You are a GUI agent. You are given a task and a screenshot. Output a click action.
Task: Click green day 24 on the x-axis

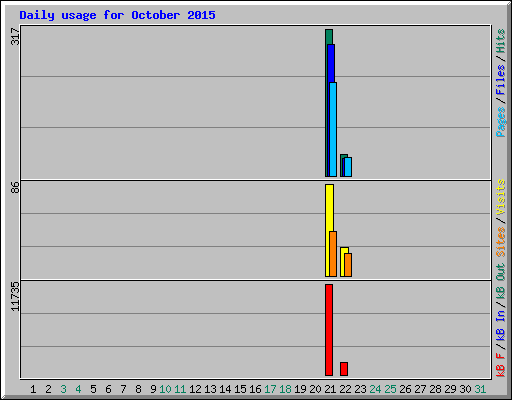coord(375,389)
